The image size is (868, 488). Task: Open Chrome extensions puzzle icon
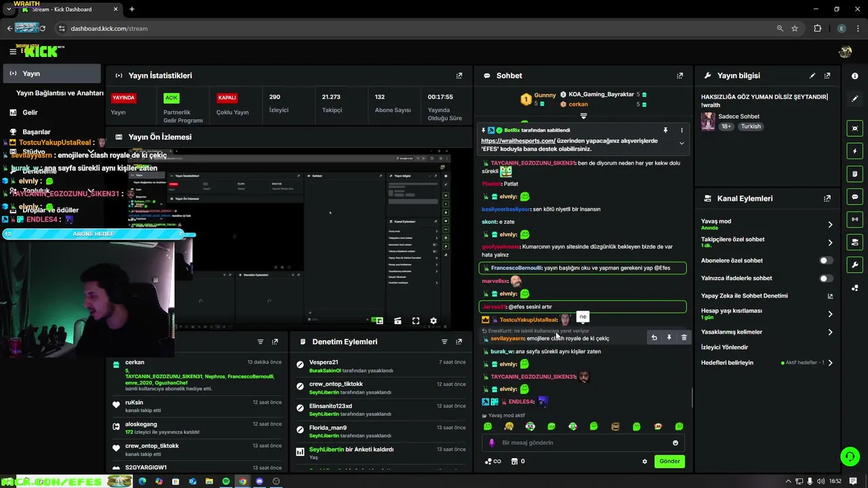tap(817, 28)
